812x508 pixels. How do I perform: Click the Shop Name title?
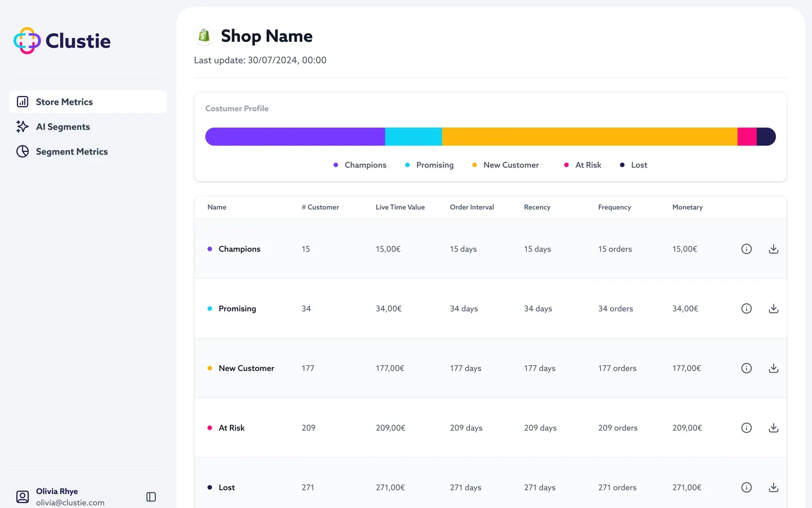(266, 36)
